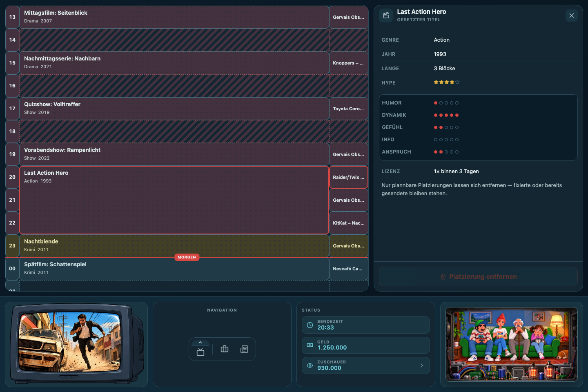Click the Geld 1.250.000 status field
This screenshot has height=392, width=588.
pos(366,345)
